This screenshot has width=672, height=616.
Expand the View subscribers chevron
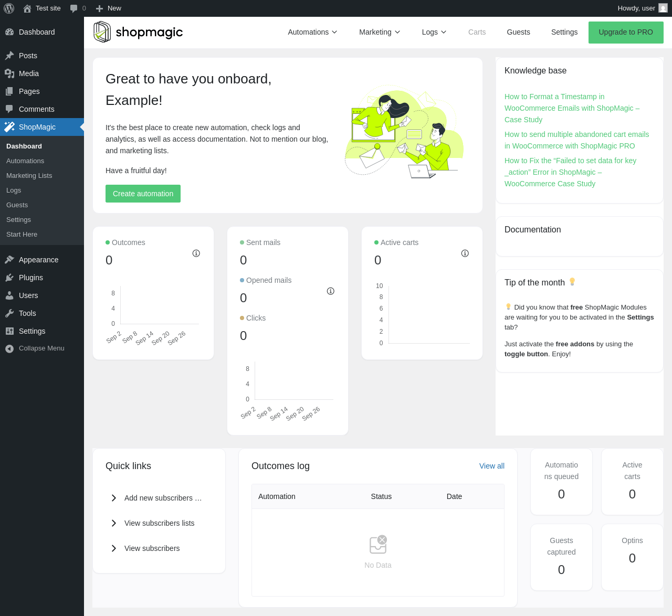coord(114,548)
